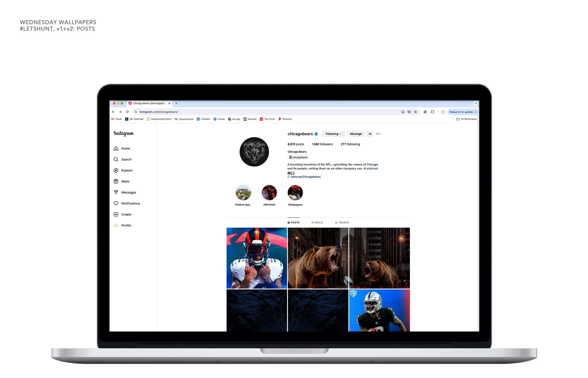Open the 1.6M followers list
This screenshot has height=378, width=588.
(322, 144)
